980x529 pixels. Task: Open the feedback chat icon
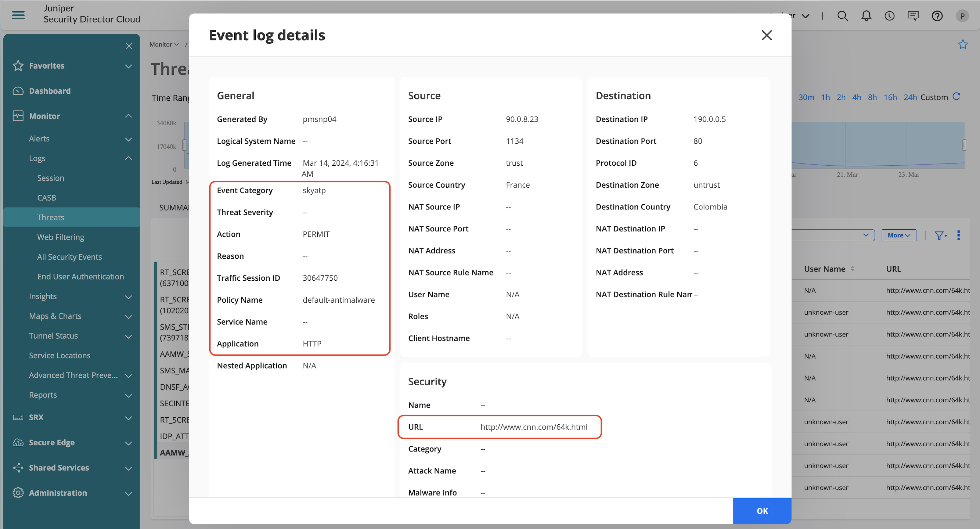click(x=913, y=16)
